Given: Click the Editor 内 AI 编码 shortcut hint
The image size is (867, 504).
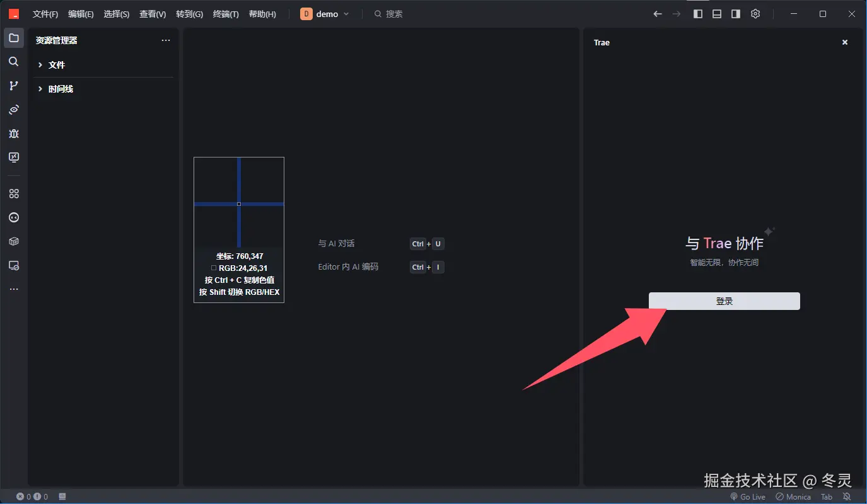Looking at the screenshot, I should pyautogui.click(x=348, y=266).
